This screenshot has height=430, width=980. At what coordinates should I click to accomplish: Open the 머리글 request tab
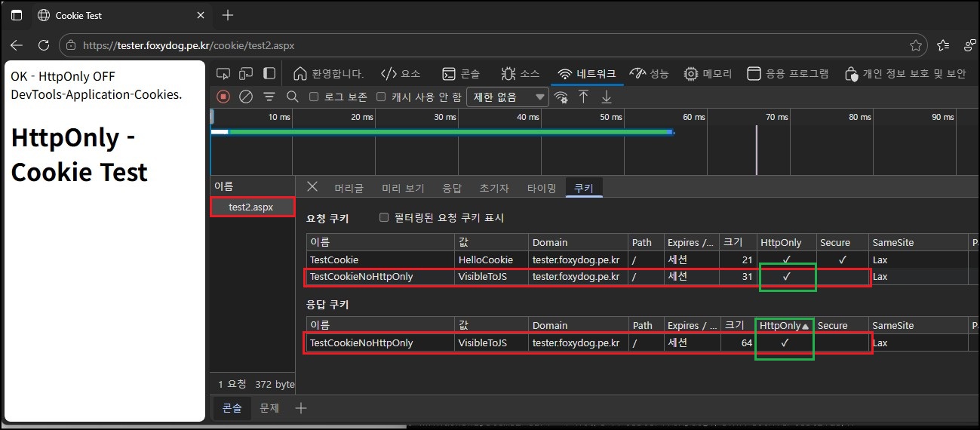(349, 188)
